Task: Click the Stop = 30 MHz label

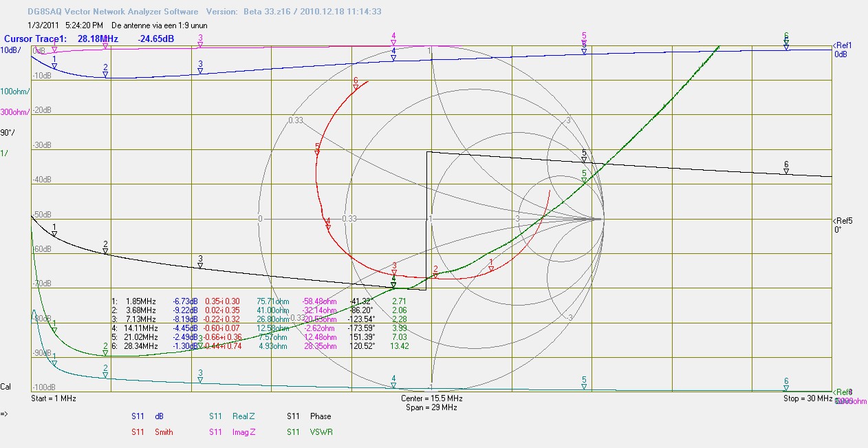Action: coord(807,398)
